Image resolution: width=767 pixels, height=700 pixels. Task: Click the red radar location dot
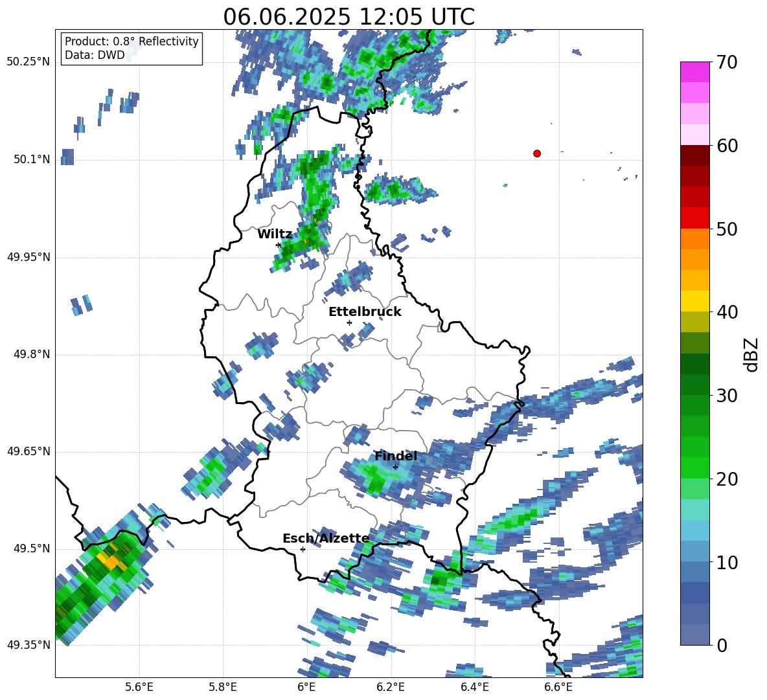(x=537, y=153)
